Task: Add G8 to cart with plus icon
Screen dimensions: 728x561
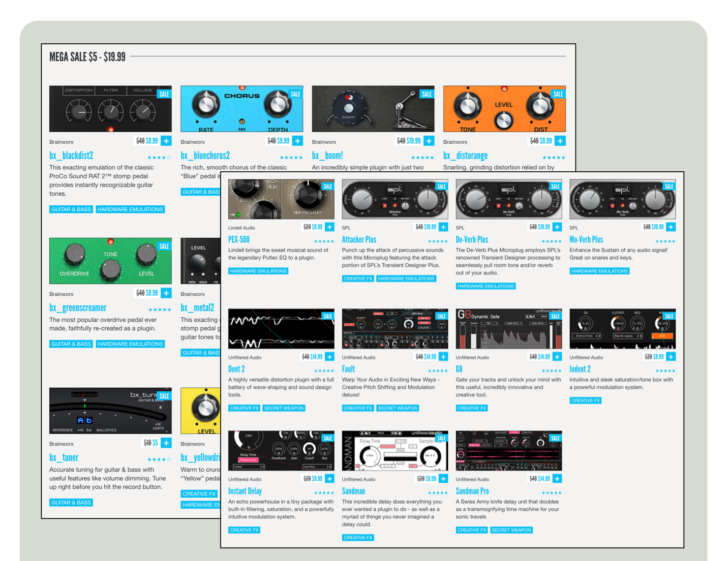Action: pos(557,357)
